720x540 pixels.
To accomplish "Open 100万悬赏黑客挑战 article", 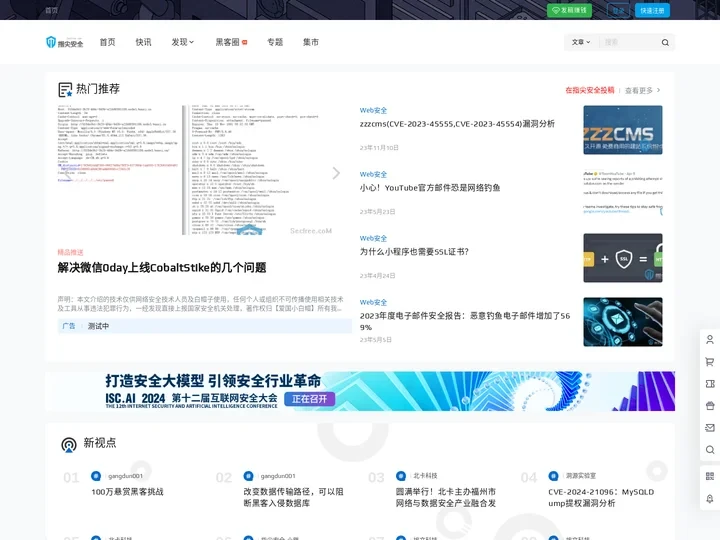I will coord(127,492).
